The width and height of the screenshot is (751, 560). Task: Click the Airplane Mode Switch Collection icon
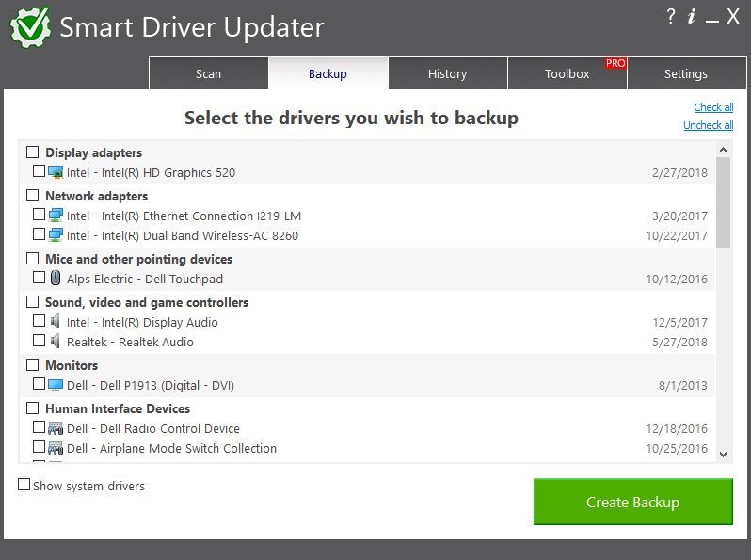tap(56, 448)
